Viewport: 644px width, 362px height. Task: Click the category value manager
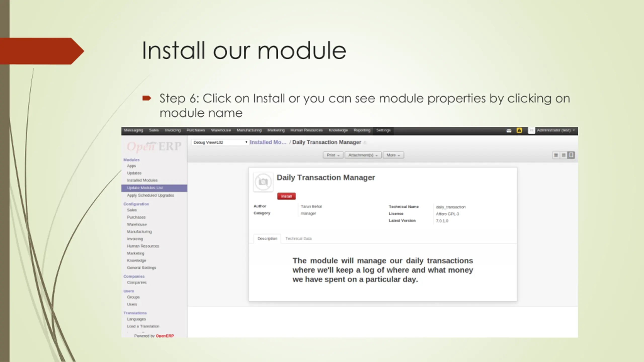308,213
